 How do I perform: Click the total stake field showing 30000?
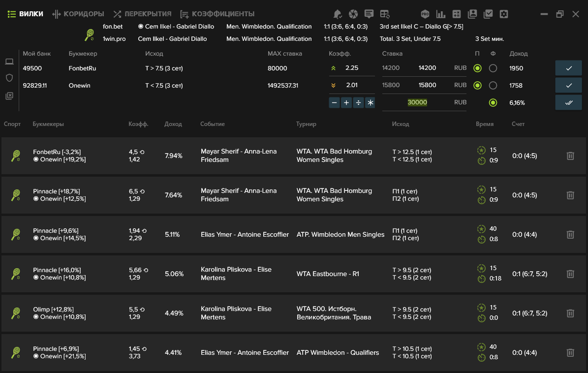coord(417,102)
